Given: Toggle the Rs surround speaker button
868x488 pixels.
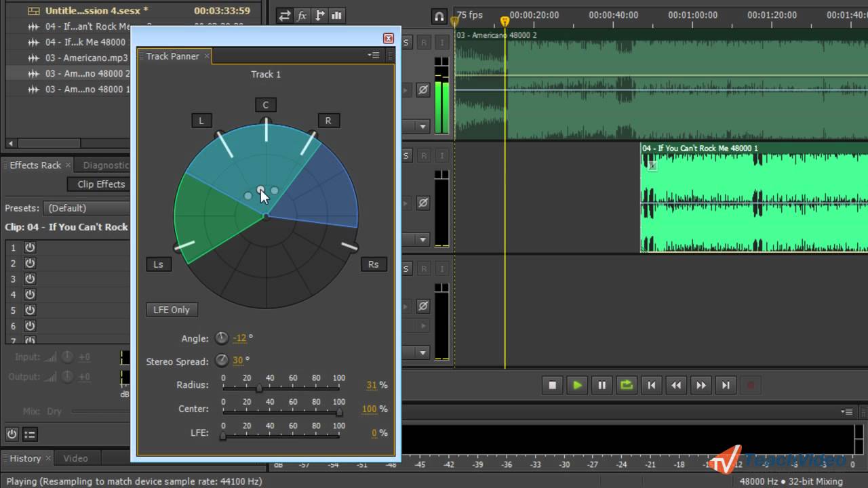Looking at the screenshot, I should tap(374, 264).
